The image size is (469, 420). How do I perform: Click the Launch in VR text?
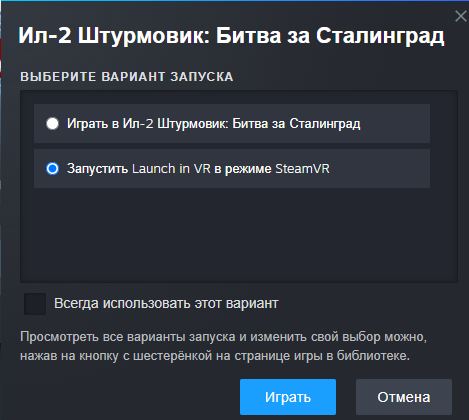point(171,169)
